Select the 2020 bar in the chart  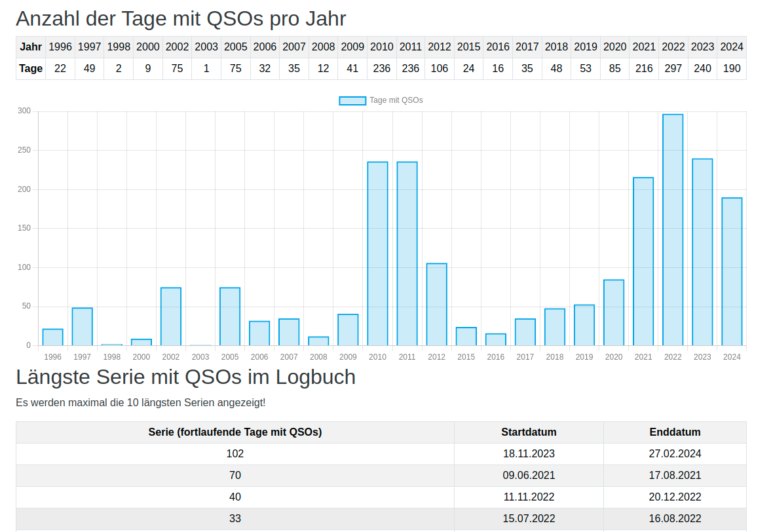pos(614,313)
